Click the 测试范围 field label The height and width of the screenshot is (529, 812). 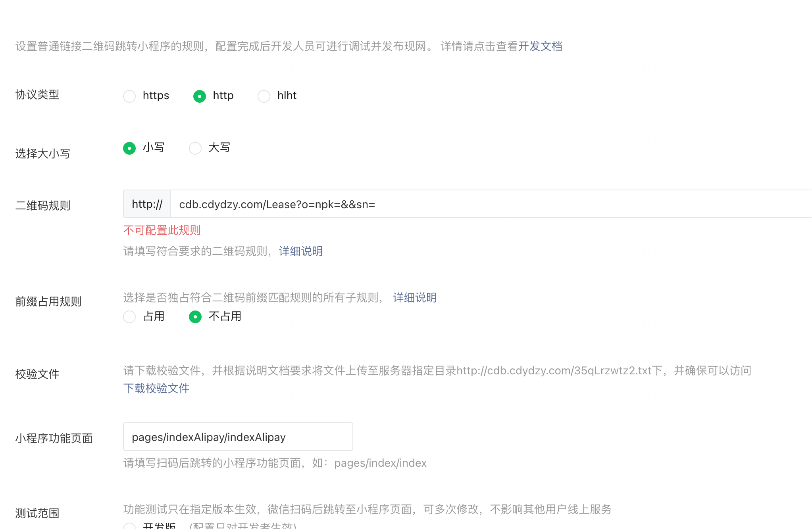coord(37,514)
